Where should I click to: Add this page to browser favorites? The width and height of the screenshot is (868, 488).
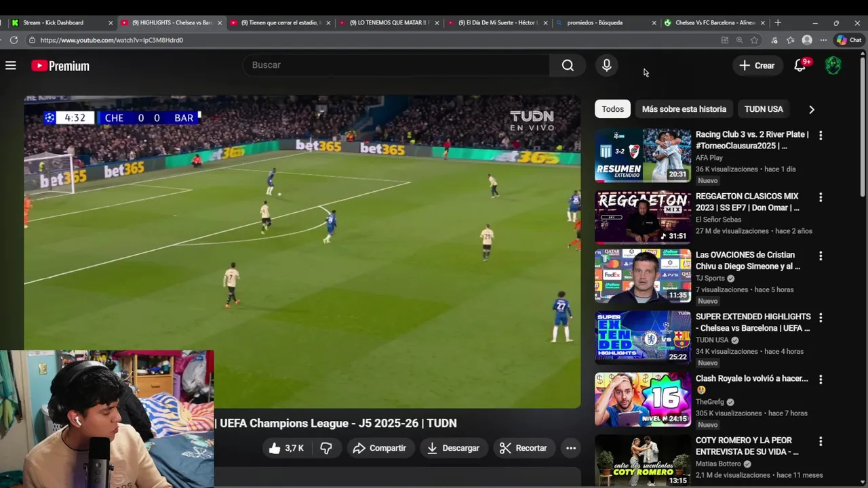[754, 40]
